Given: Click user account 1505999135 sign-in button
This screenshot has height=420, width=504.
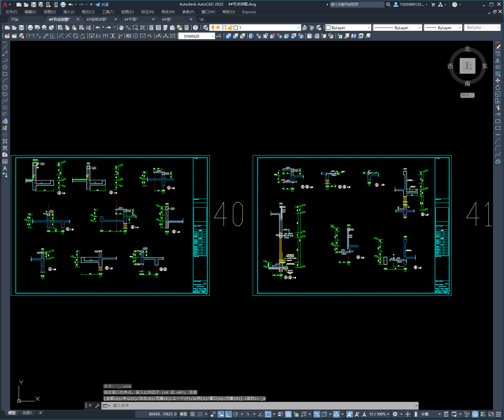Looking at the screenshot, I should point(410,5).
